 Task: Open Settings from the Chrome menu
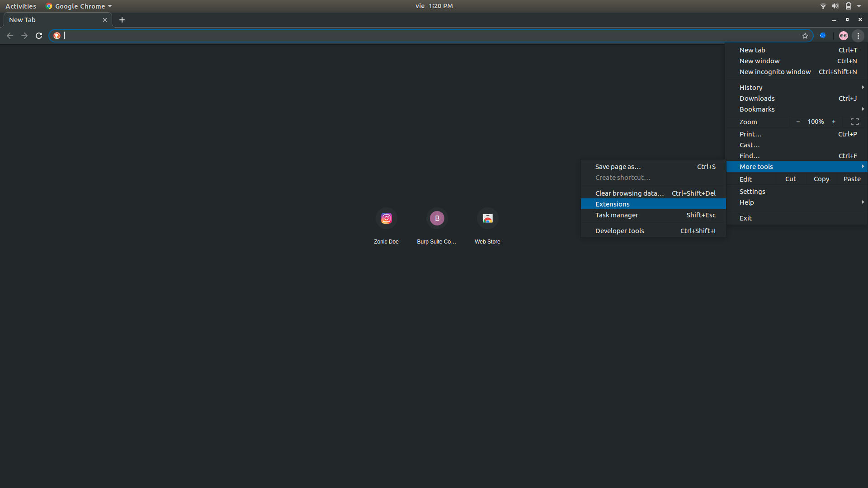pyautogui.click(x=752, y=192)
